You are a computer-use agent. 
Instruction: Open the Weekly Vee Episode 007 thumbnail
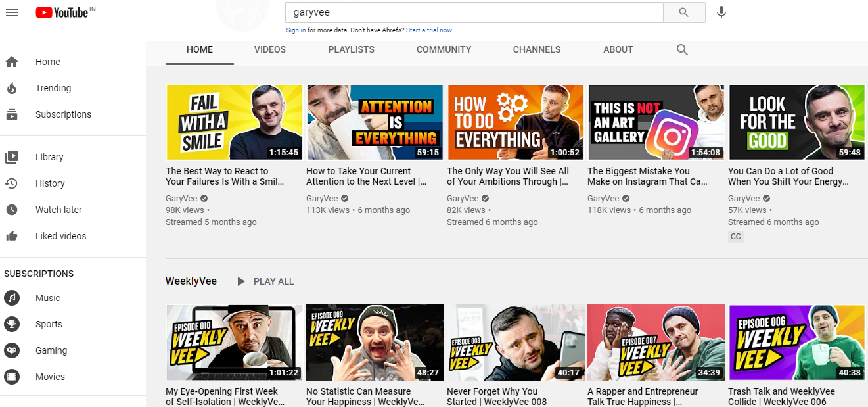point(656,343)
